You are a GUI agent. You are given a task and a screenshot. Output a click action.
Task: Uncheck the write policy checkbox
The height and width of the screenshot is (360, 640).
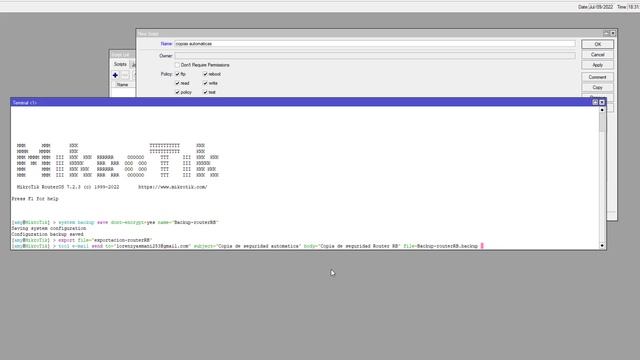click(x=205, y=83)
